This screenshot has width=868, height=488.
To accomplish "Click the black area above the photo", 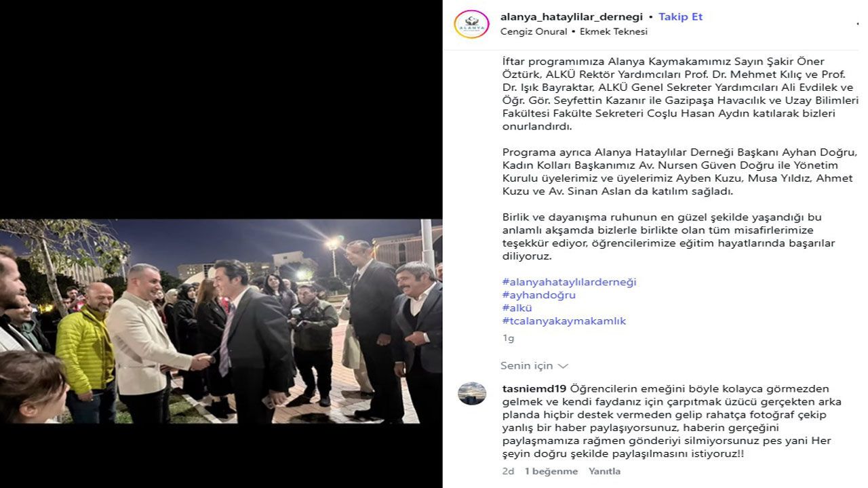I will click(221, 109).
